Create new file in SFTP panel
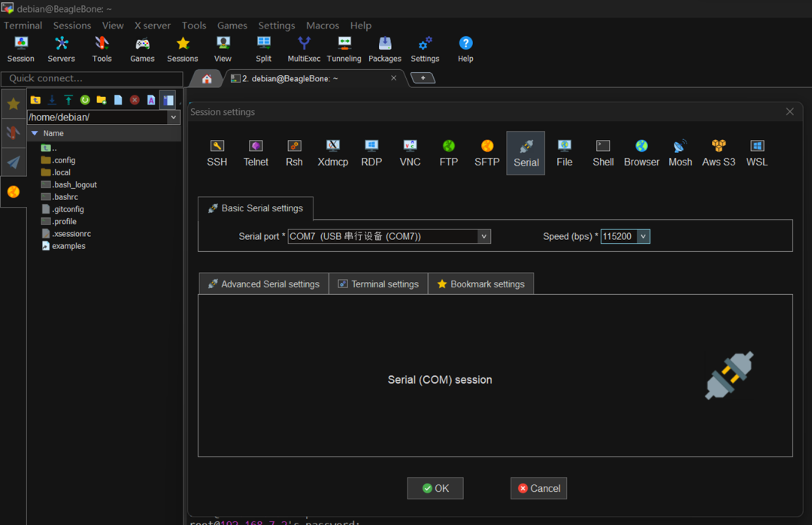 (118, 100)
